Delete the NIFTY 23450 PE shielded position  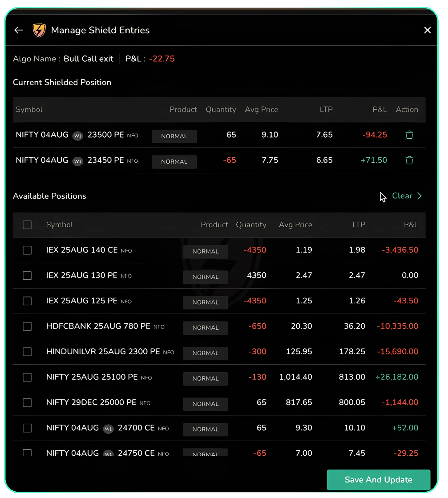pyautogui.click(x=409, y=161)
